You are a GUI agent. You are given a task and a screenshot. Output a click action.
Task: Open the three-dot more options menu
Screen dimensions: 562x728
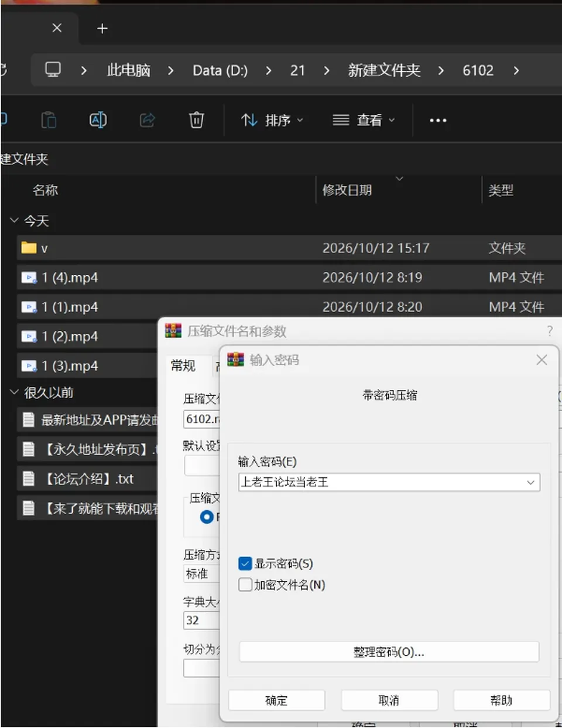438,120
